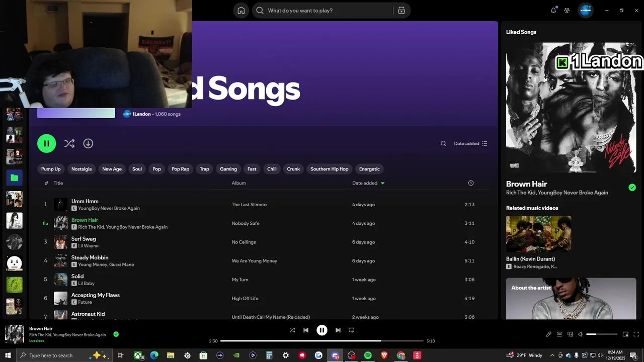Open album 'High Off Life'
Image resolution: width=644 pixels, height=362 pixels.
point(245,299)
